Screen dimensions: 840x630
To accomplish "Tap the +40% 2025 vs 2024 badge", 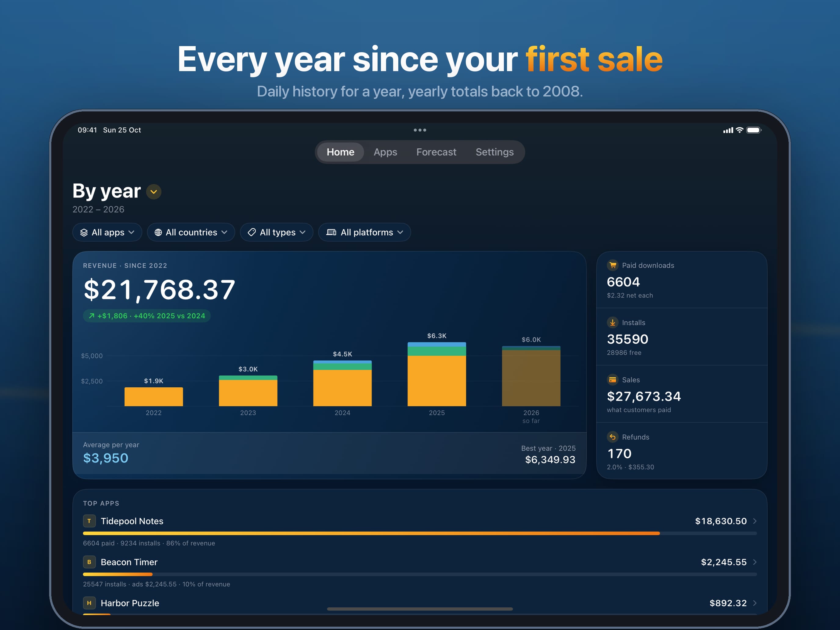I will 147,316.
